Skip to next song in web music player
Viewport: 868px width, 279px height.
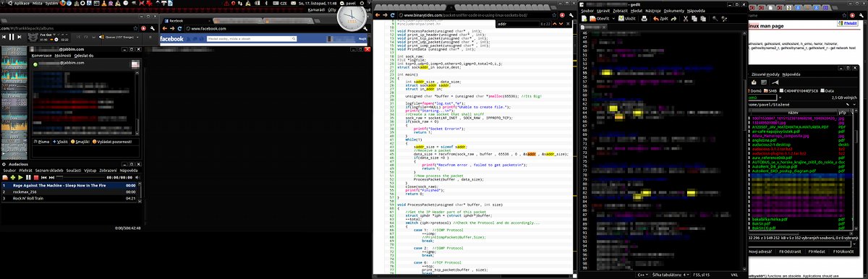click(19, 37)
